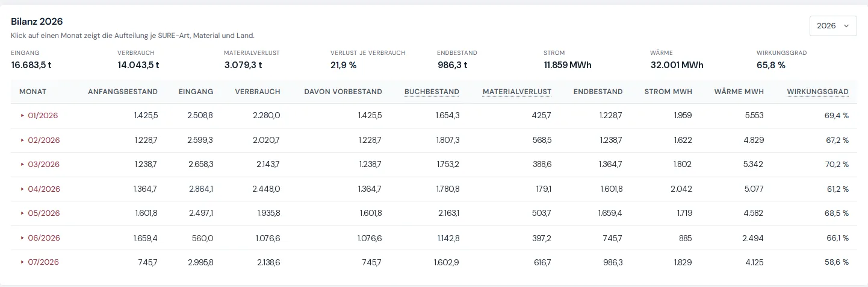Click Verbrauch value 2.143,7 in 03/2026
The height and width of the screenshot is (287, 868).
tap(267, 165)
